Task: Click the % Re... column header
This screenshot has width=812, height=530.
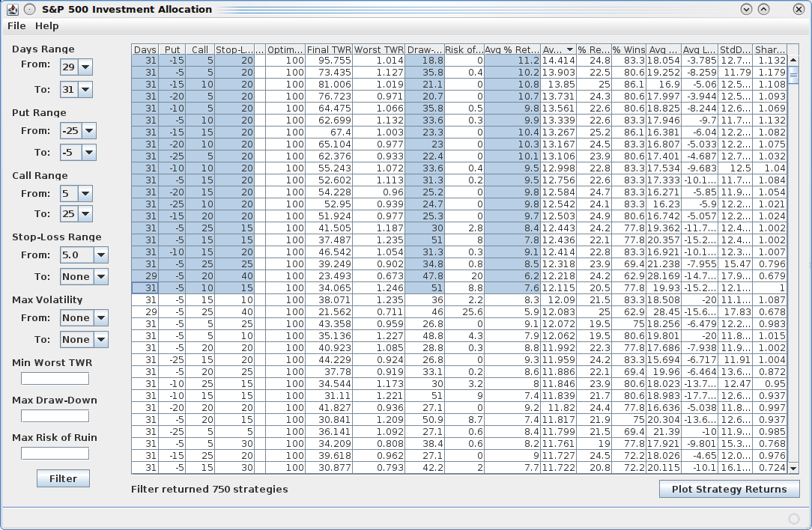Action: click(x=594, y=49)
